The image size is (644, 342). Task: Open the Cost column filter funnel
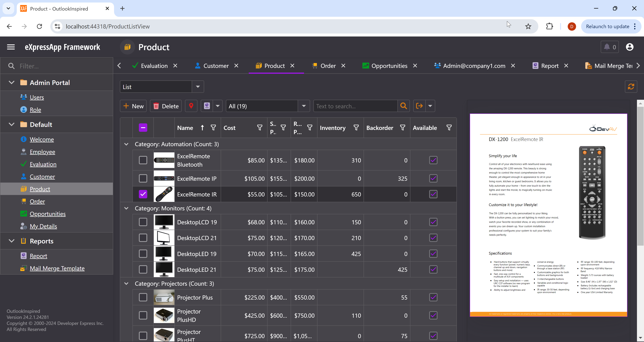(x=260, y=128)
